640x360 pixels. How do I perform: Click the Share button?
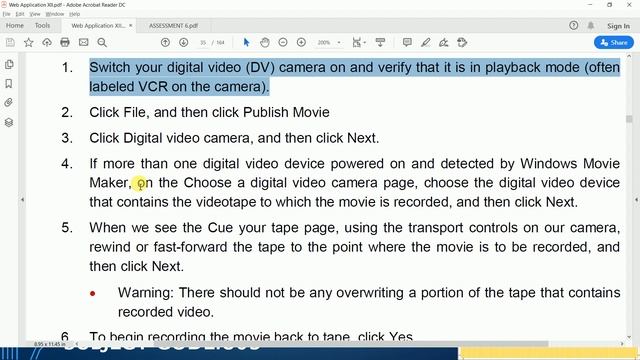tap(614, 42)
